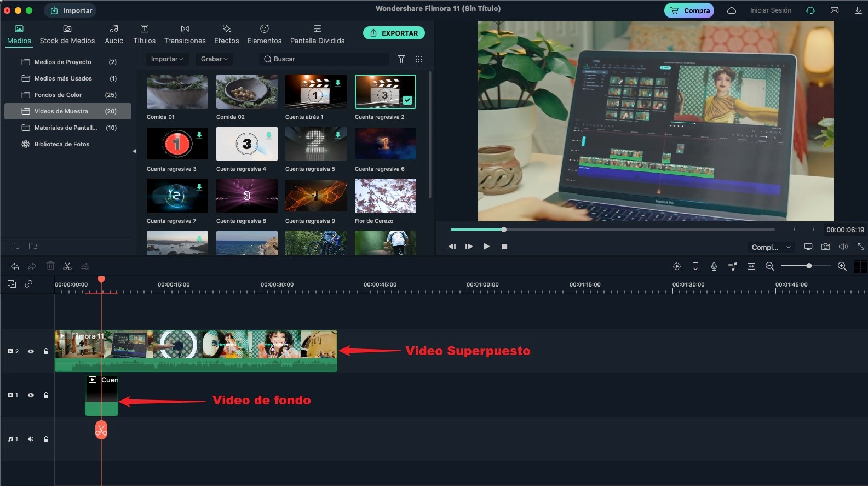Click Iniciar Sesión
The image size is (868, 486).
771,10
